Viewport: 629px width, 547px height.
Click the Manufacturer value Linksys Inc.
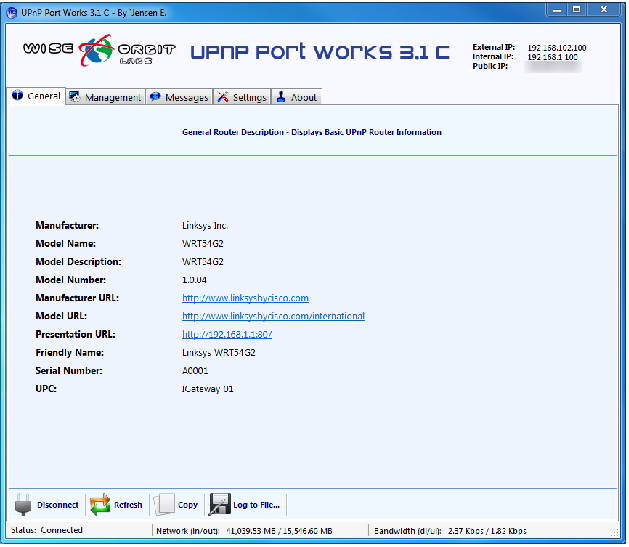[x=204, y=225]
